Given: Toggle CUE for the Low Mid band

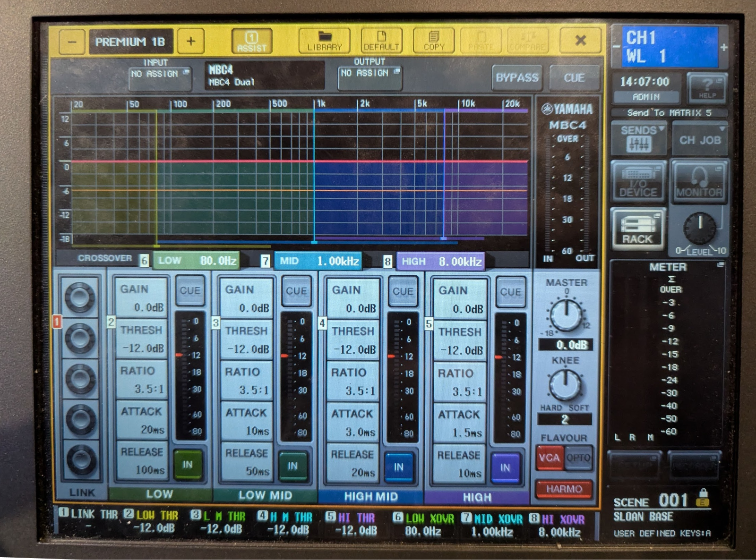Looking at the screenshot, I should 296,291.
